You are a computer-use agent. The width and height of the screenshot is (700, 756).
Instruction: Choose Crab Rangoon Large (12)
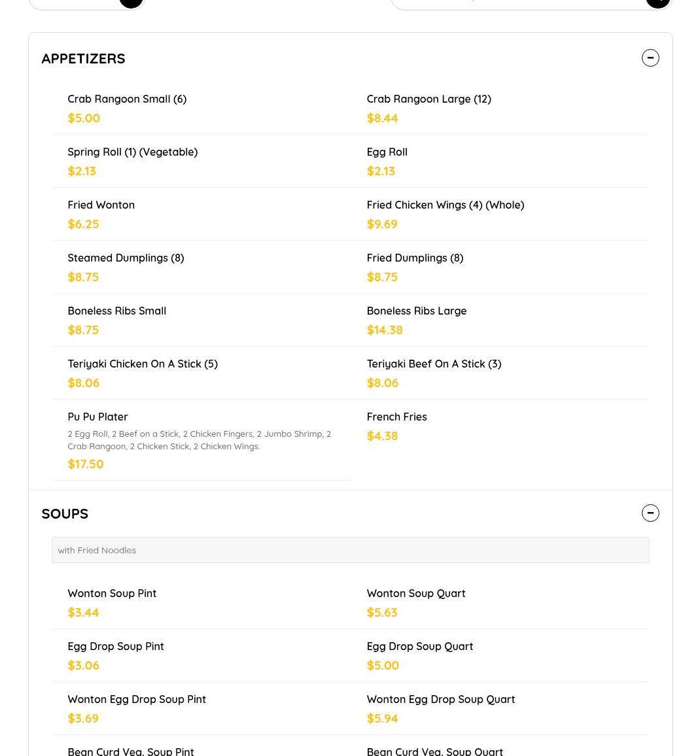click(429, 99)
